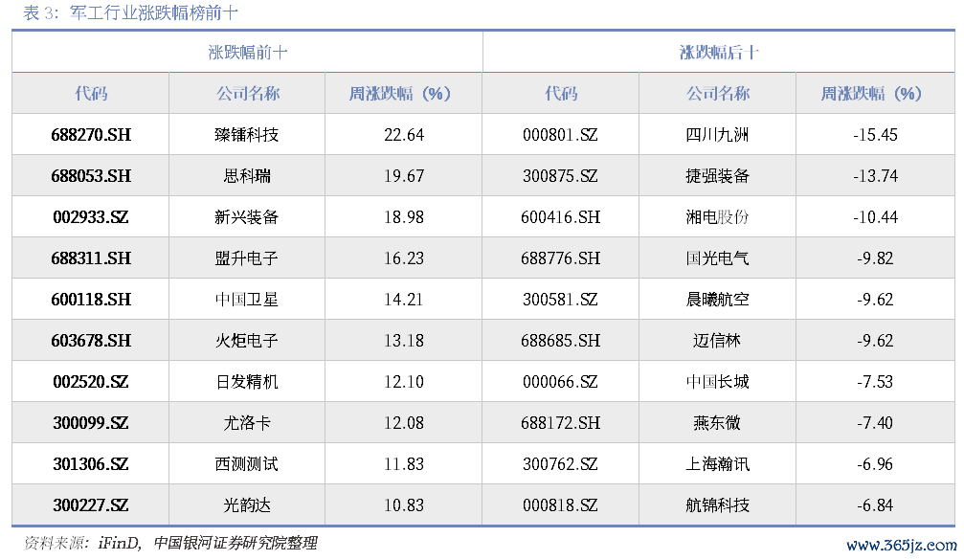This screenshot has height=560, width=964.
Task: Click stock code 002520.SZ
Action: pos(91,382)
